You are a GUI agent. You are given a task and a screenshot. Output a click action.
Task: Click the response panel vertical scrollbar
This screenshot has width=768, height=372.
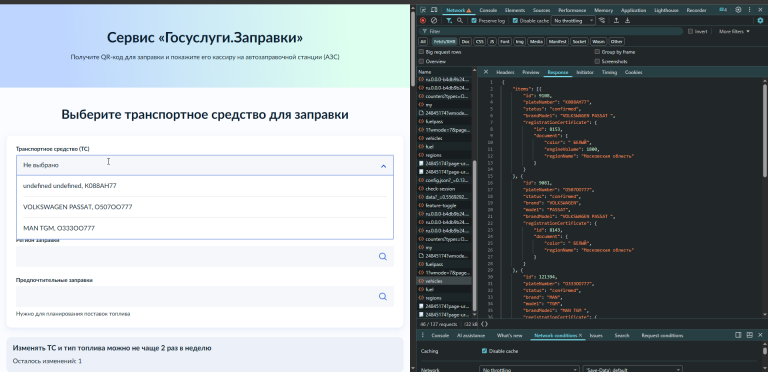pos(765,130)
